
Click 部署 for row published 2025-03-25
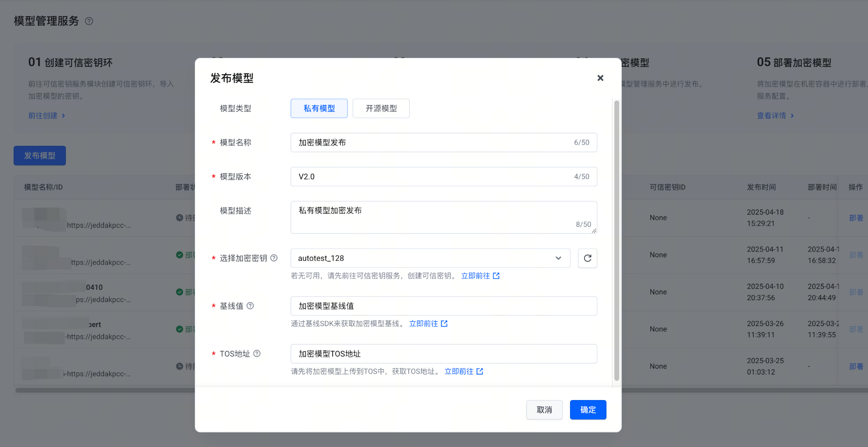[856, 366]
